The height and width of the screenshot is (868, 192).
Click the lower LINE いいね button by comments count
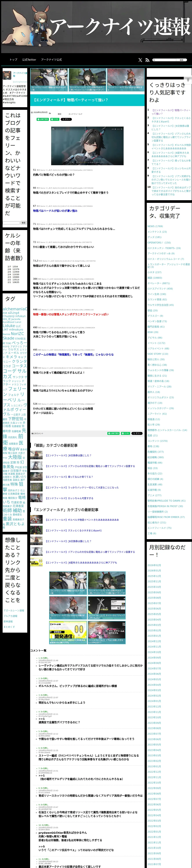coord(125,433)
